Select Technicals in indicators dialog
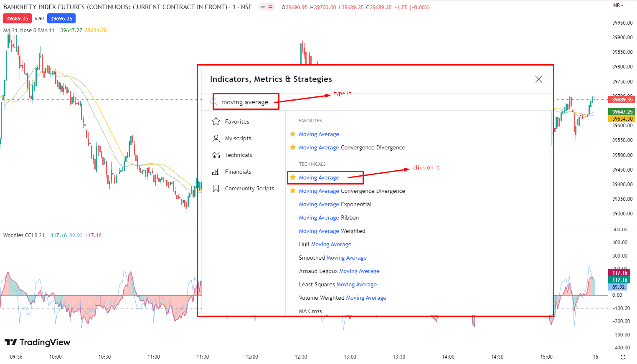The width and height of the screenshot is (637, 364). coord(238,155)
